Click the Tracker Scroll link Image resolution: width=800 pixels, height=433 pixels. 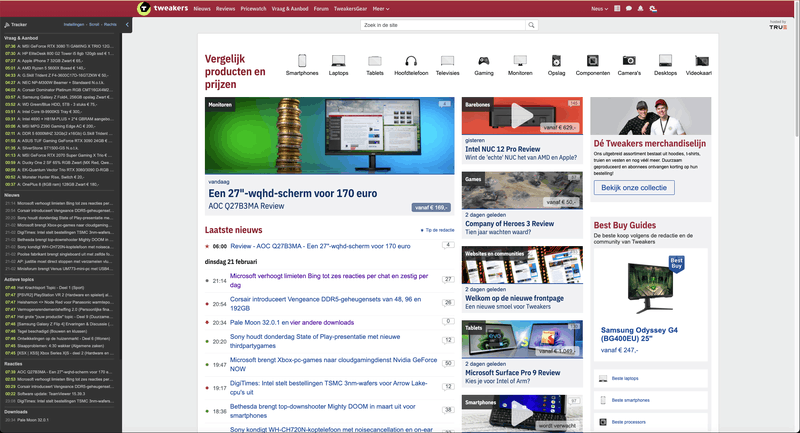[x=94, y=24]
